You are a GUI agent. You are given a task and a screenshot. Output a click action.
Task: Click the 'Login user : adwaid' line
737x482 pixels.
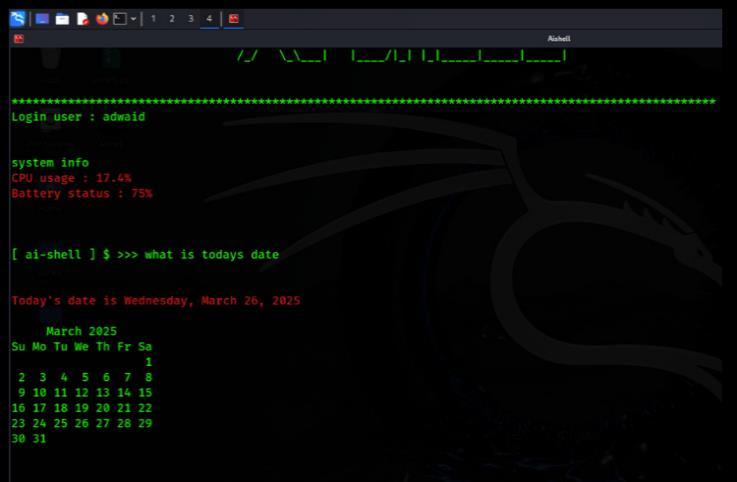click(78, 117)
